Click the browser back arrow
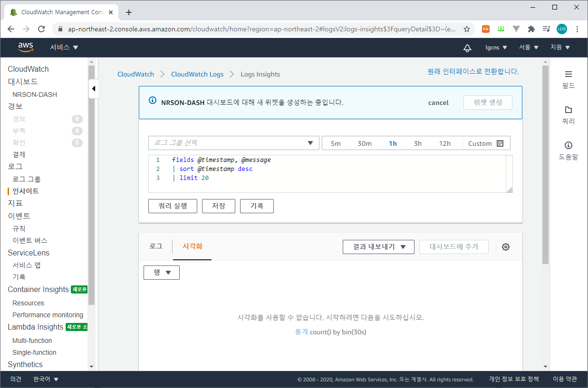588x388 pixels. (11, 29)
